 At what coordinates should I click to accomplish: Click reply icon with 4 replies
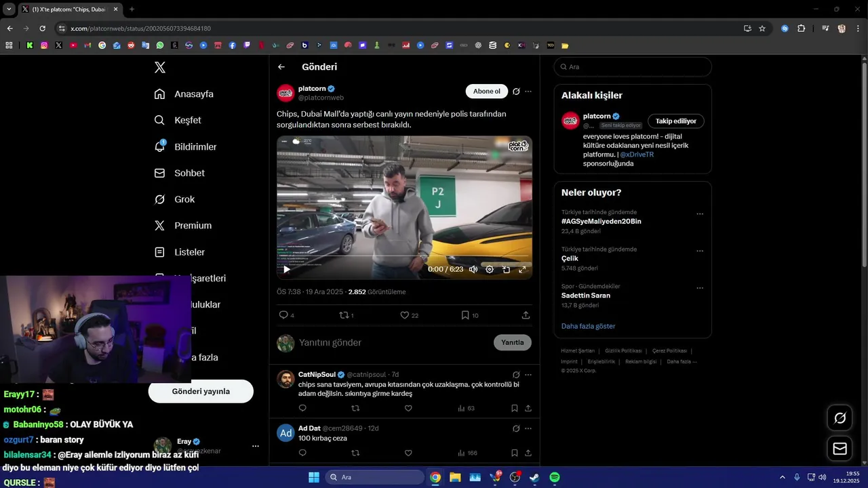pos(283,315)
